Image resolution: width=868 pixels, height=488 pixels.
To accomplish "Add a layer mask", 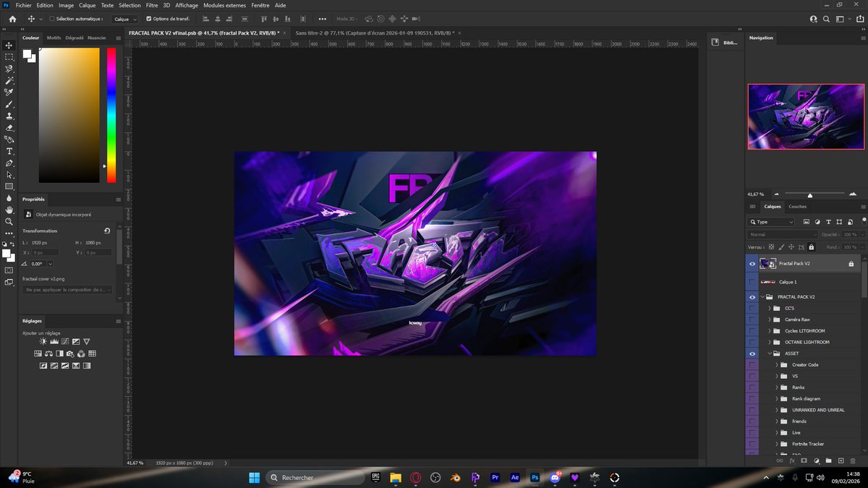I will [804, 461].
